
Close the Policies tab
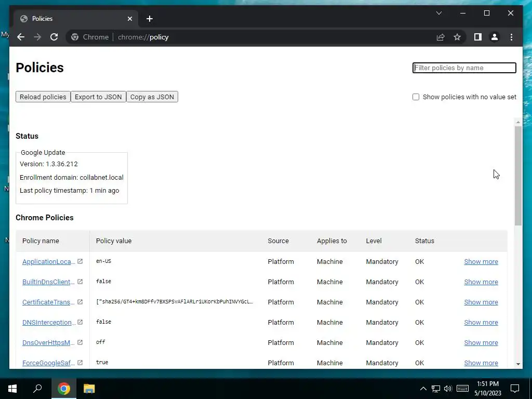129,19
